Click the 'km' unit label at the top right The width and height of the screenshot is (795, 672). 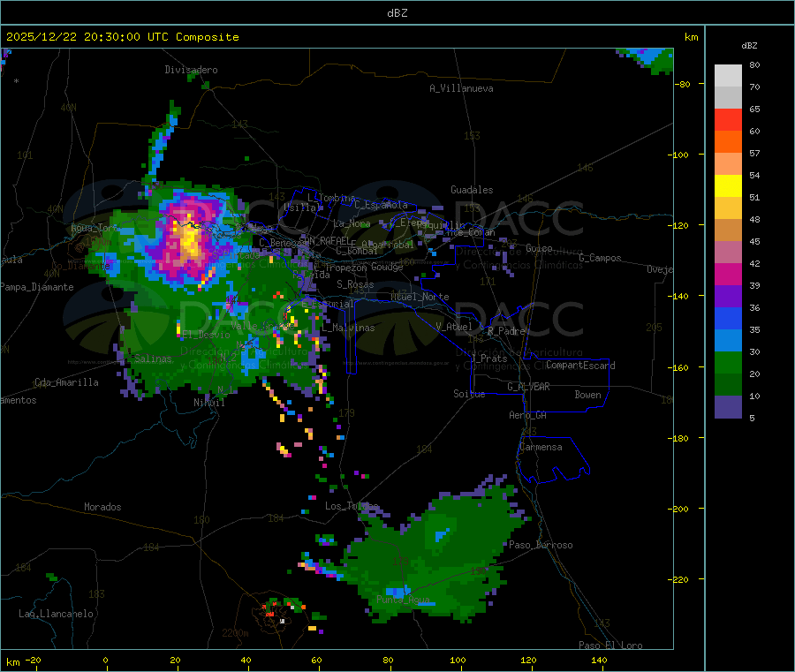(691, 37)
